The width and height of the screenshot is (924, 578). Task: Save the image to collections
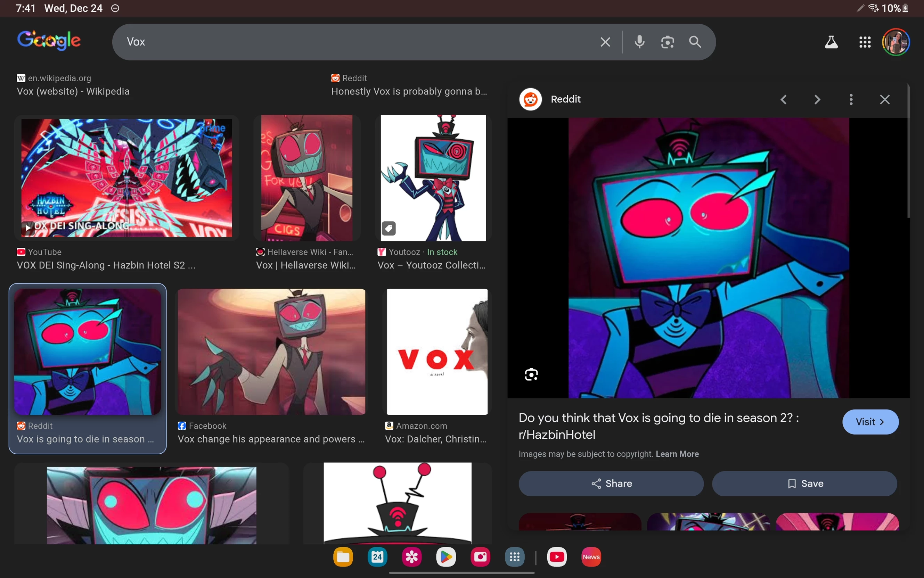[804, 483]
